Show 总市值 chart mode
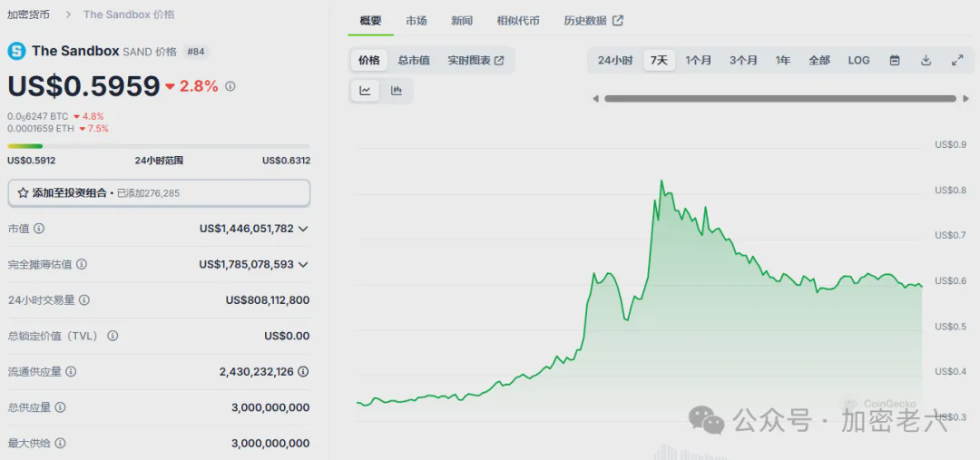This screenshot has width=980, height=460. tap(414, 60)
